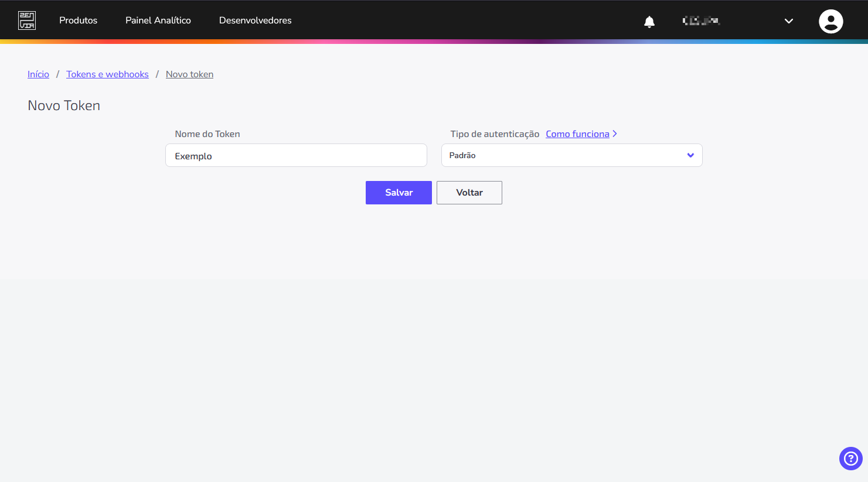Focus the Nome do Token input field
868x482 pixels.
296,155
